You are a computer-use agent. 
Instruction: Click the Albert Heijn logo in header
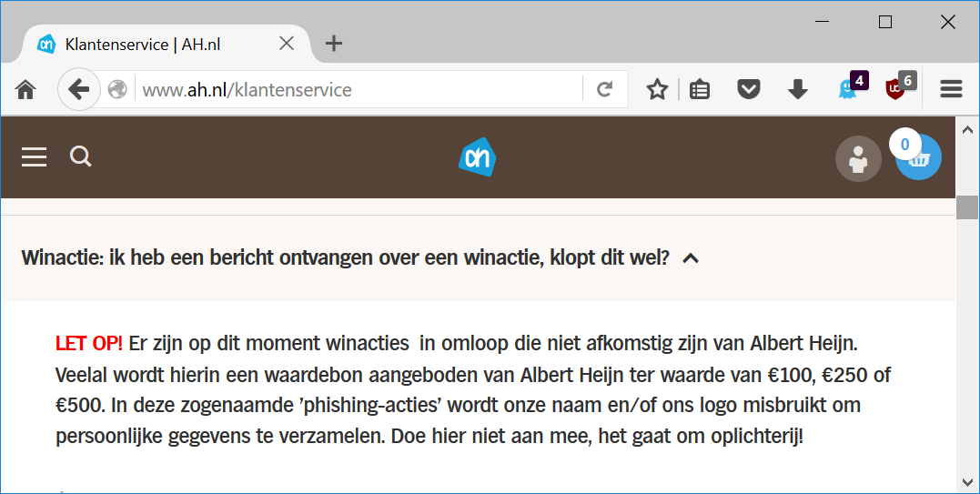pyautogui.click(x=478, y=156)
